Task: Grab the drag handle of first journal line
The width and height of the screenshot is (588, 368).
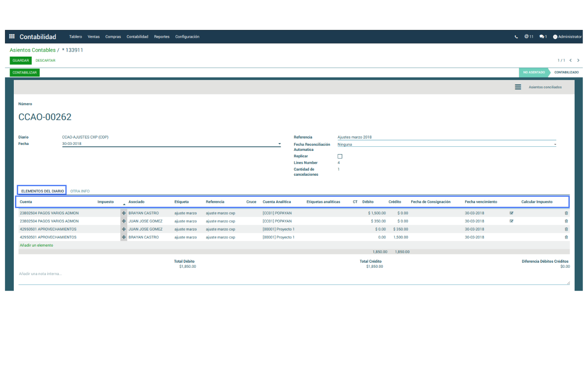Action: click(124, 213)
